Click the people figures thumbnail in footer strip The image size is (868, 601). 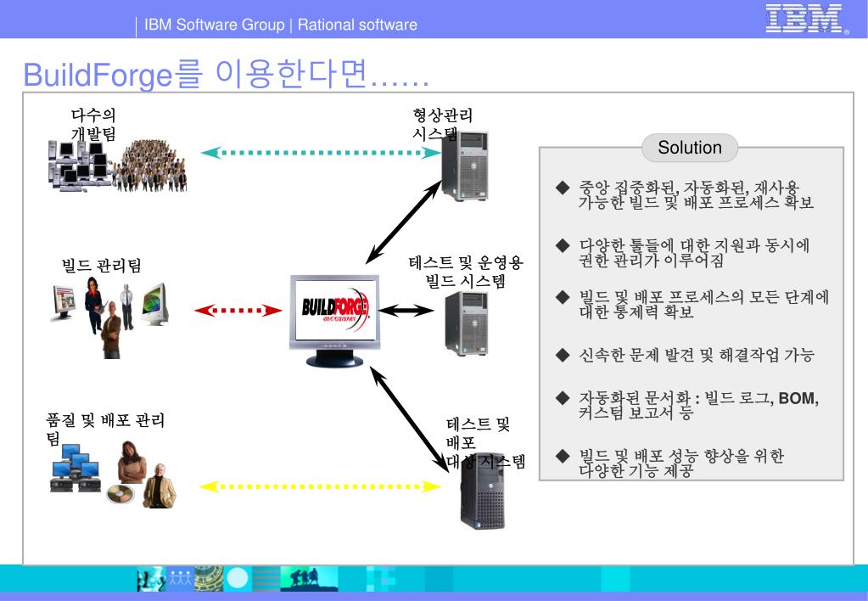click(179, 578)
